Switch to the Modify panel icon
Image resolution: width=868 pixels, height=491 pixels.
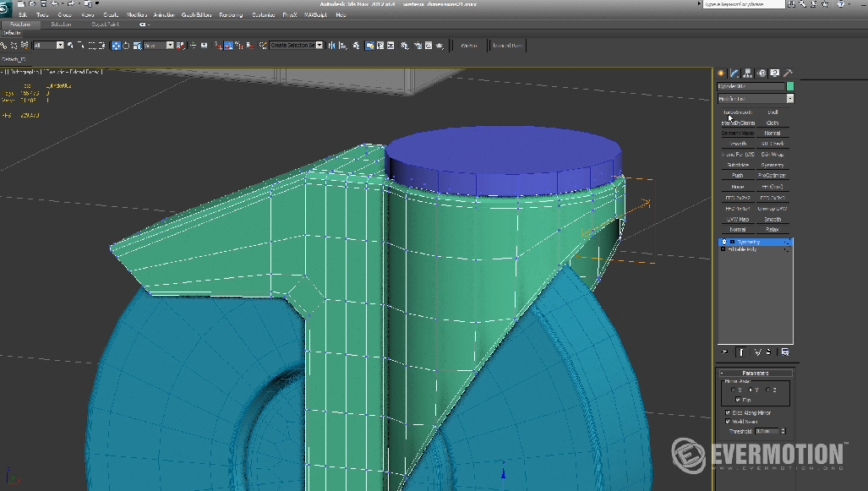click(734, 73)
